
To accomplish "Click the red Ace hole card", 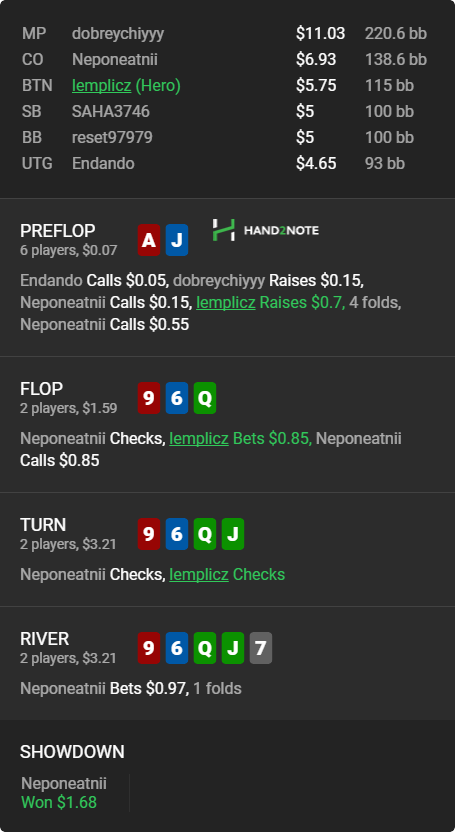I will pos(149,240).
